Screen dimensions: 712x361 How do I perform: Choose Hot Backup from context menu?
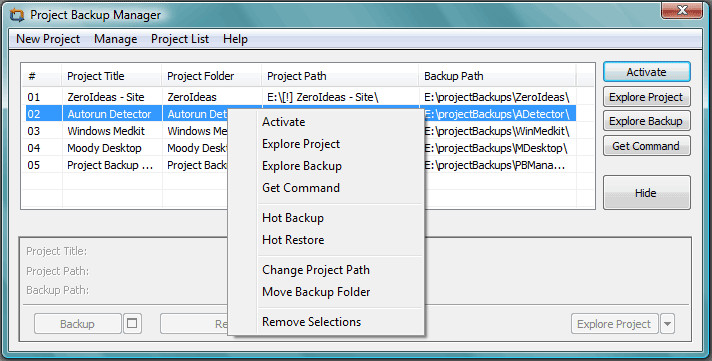pos(293,218)
